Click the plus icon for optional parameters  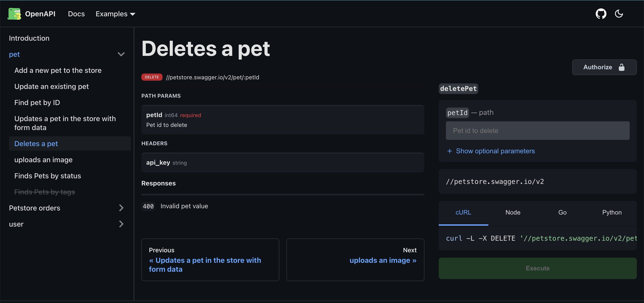pos(449,151)
